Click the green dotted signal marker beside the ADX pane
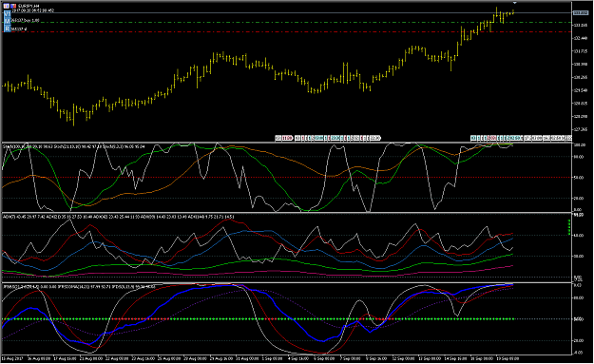The image size is (594, 364). (569, 227)
